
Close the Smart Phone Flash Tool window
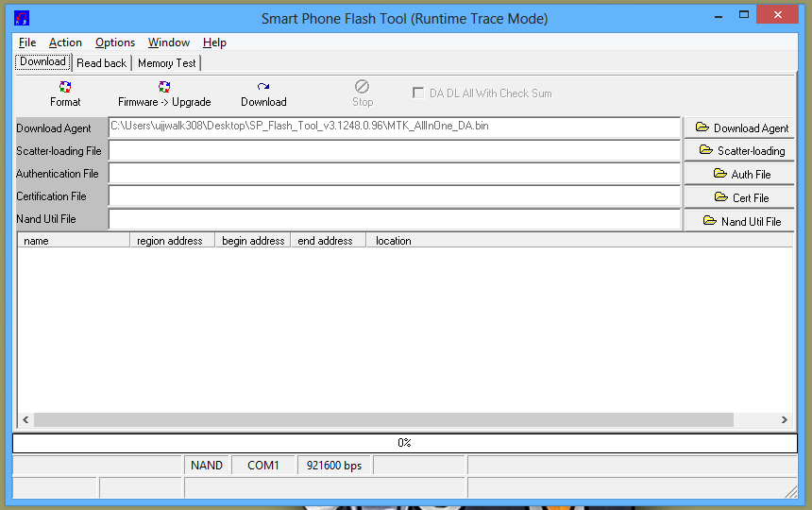(x=777, y=15)
